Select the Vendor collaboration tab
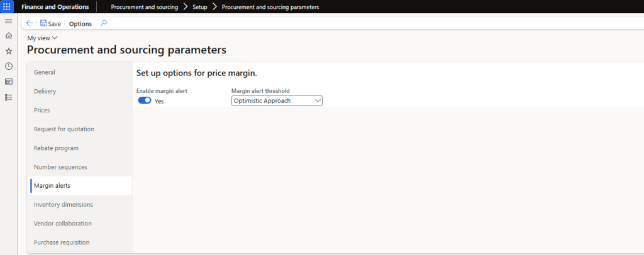The image size is (644, 255). 63,223
